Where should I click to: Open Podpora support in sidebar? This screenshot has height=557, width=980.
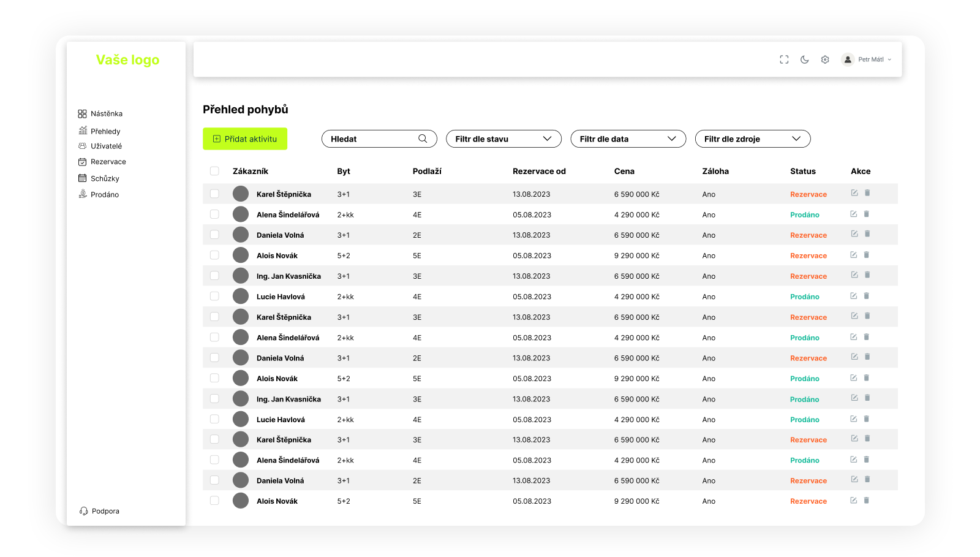[x=99, y=511]
